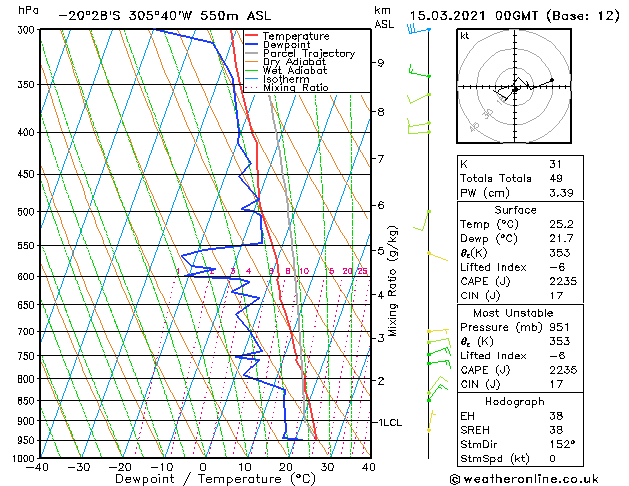Click the 'hPa' axis unit label
Image resolution: width=629 pixels, height=486 pixels.
[28, 10]
